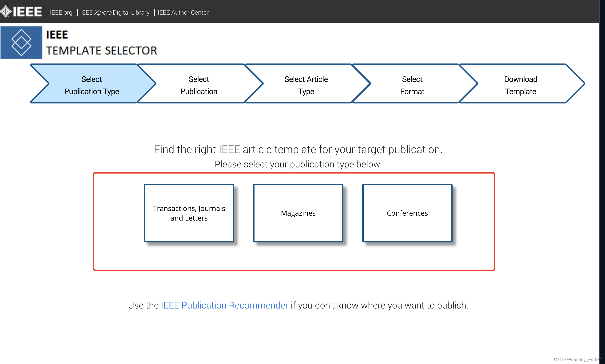Click the Select Publication step arrow

tap(199, 85)
